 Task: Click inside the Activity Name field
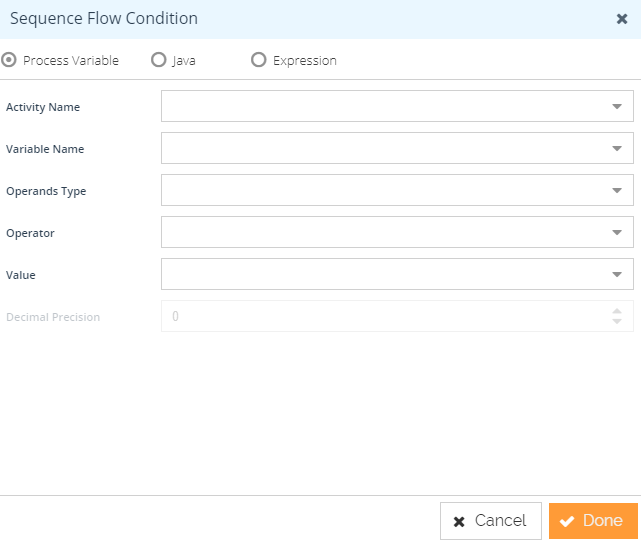tap(380, 106)
